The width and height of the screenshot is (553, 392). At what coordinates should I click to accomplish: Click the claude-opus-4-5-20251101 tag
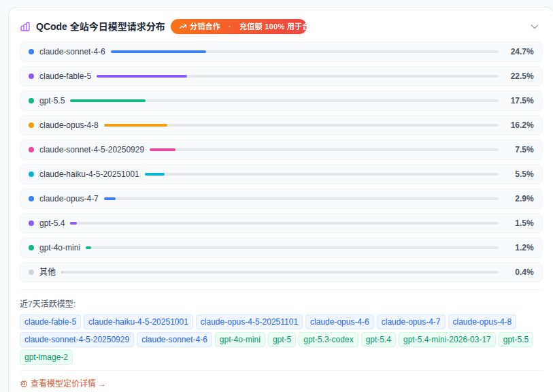pyautogui.click(x=249, y=322)
